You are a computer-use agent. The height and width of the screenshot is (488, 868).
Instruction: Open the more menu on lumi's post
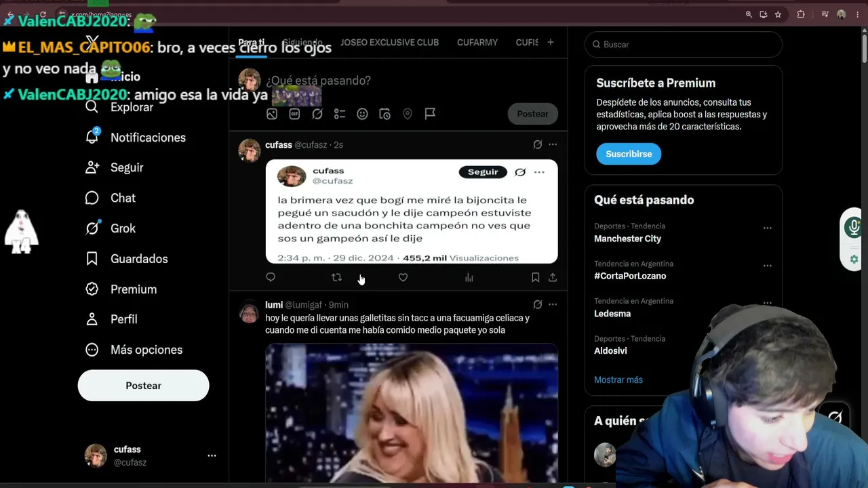pos(553,305)
